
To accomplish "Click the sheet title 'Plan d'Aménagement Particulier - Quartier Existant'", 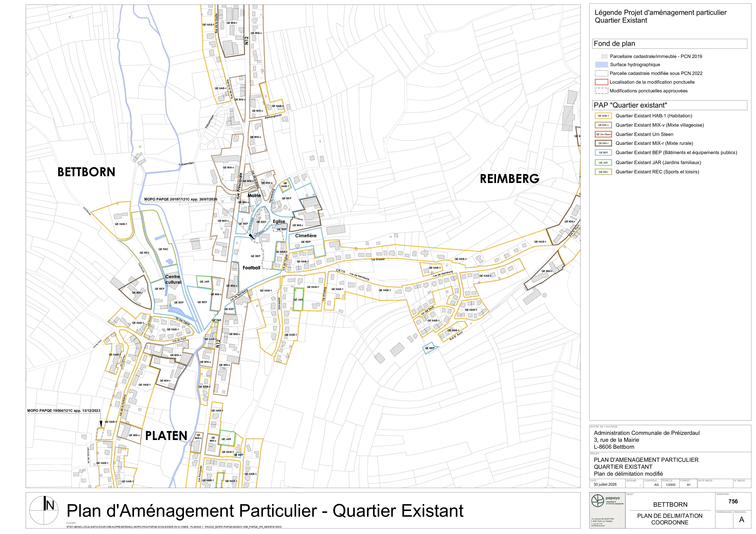I will 265,511.
